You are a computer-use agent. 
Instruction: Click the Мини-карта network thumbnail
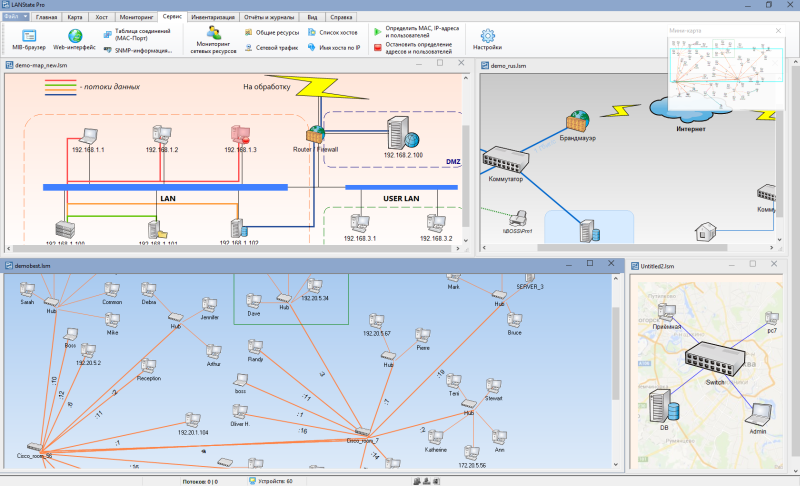click(726, 72)
